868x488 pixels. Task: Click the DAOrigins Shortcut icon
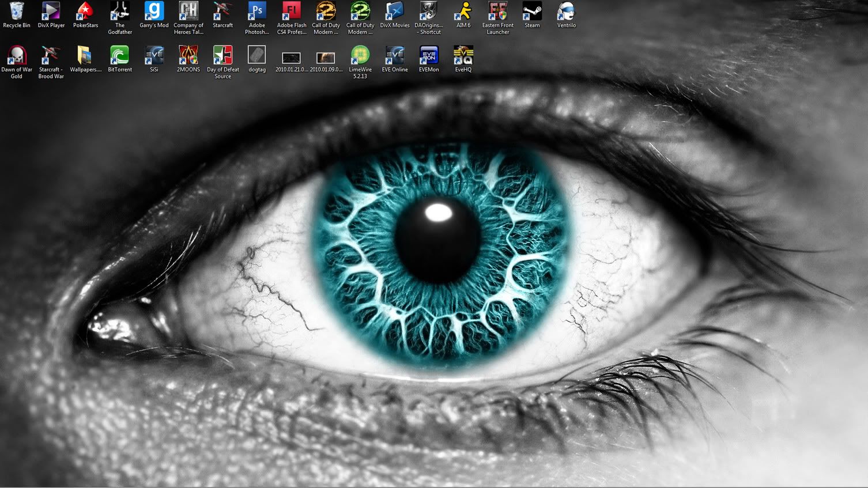[429, 11]
